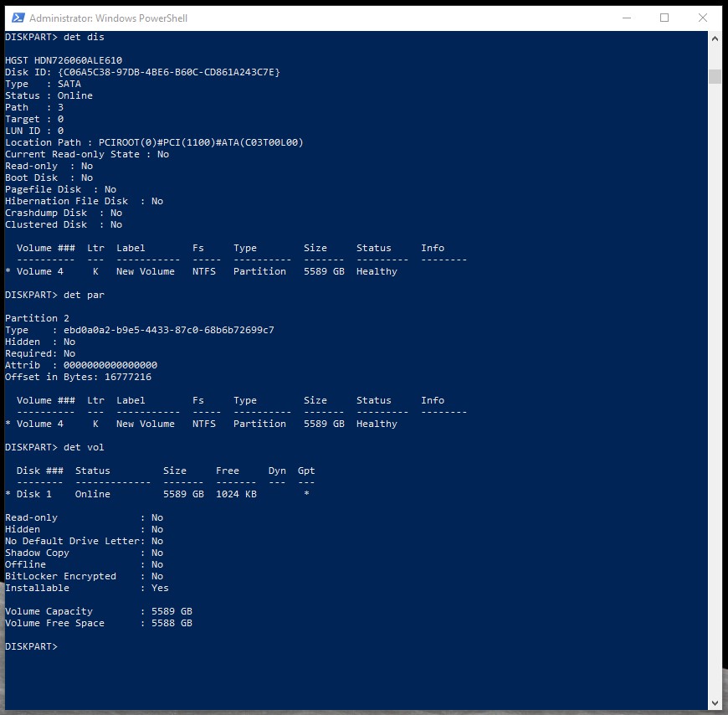Image resolution: width=728 pixels, height=715 pixels.
Task: Minimize the PowerShell window
Action: click(626, 18)
